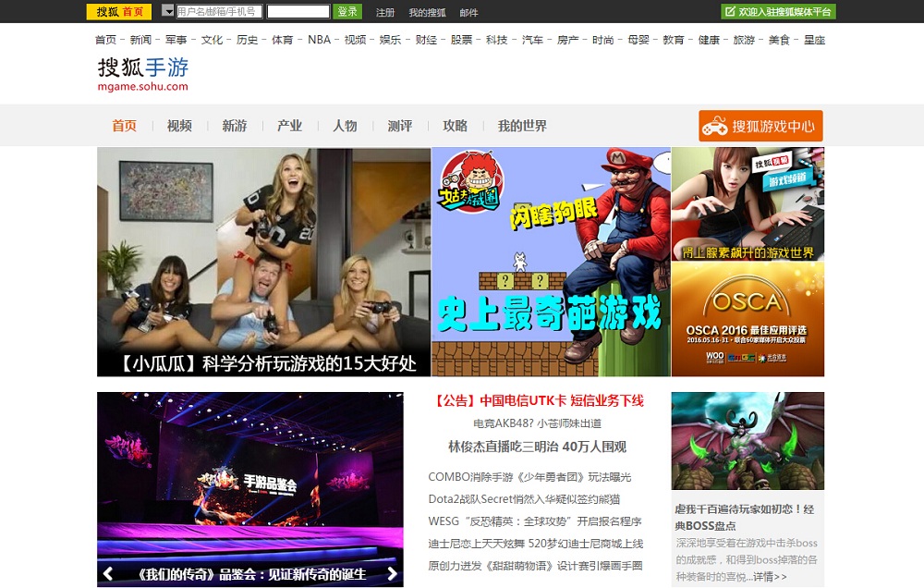This screenshot has height=588, width=924.
Task: Open 我的搜狐 link in top bar
Action: click(x=427, y=12)
